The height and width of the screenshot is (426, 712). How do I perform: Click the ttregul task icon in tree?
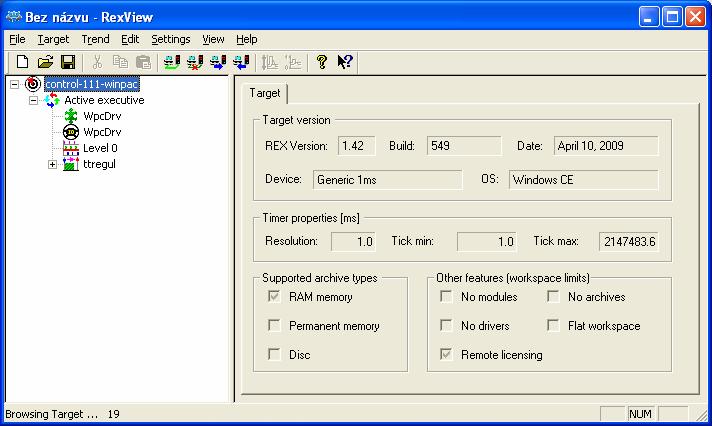click(71, 164)
